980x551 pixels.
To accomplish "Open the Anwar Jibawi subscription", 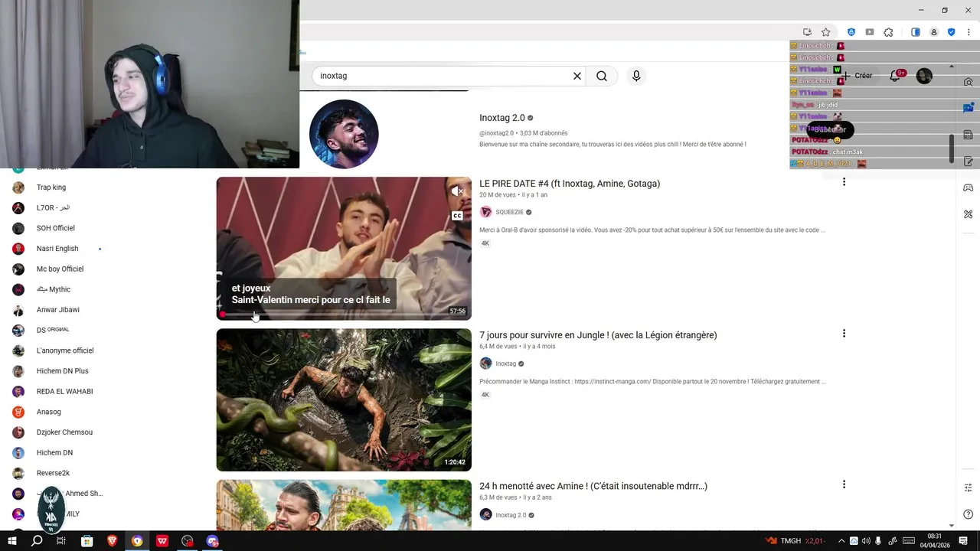I will coord(58,310).
